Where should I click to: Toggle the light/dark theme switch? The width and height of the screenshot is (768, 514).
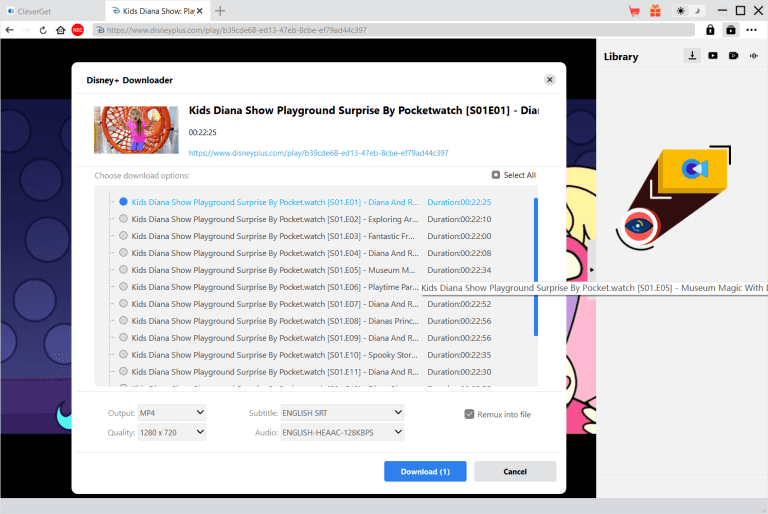click(x=688, y=11)
